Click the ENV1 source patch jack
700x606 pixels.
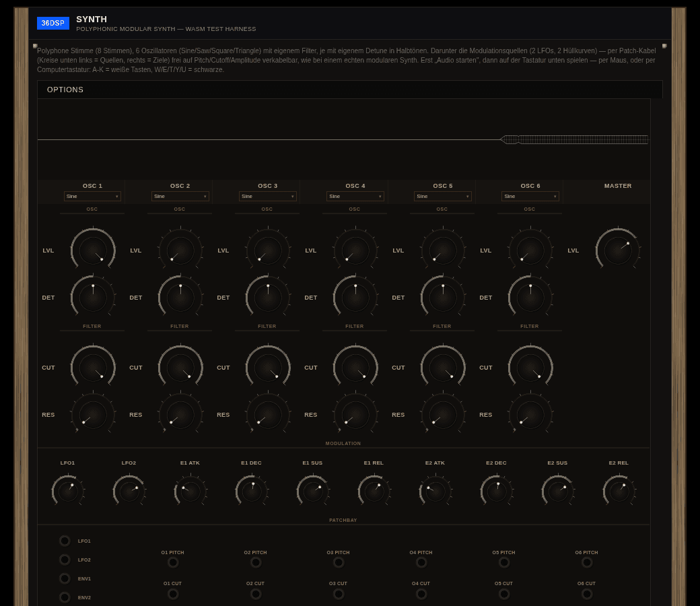[65, 578]
